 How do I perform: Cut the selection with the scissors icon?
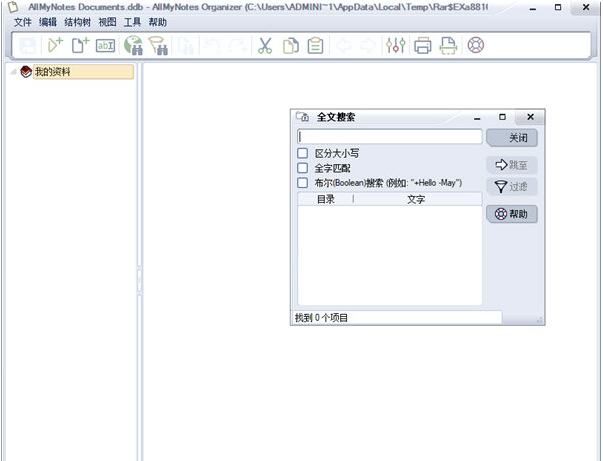pos(265,45)
